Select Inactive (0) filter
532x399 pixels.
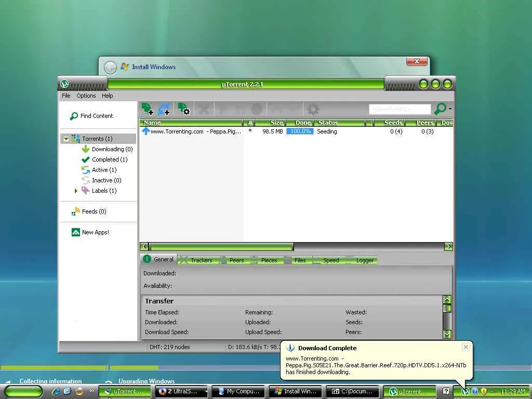pos(101,180)
